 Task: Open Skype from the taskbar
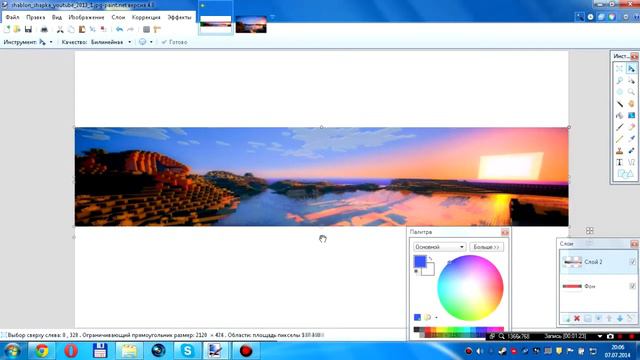pyautogui.click(x=187, y=351)
